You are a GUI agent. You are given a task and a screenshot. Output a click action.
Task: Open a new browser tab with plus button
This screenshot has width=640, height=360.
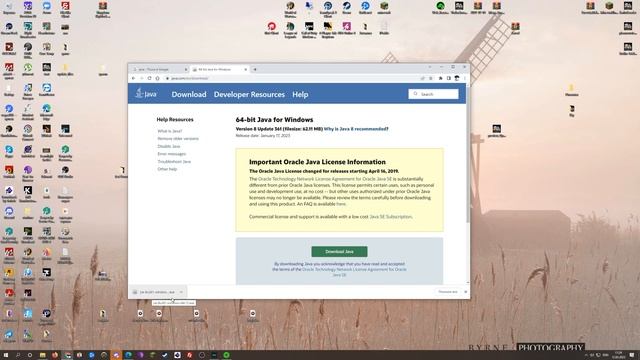tap(255, 69)
